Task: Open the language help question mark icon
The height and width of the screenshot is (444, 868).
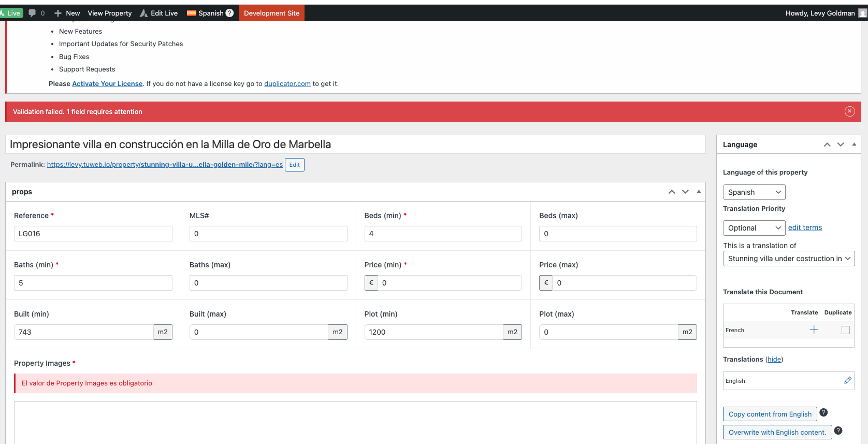Action: [229, 13]
